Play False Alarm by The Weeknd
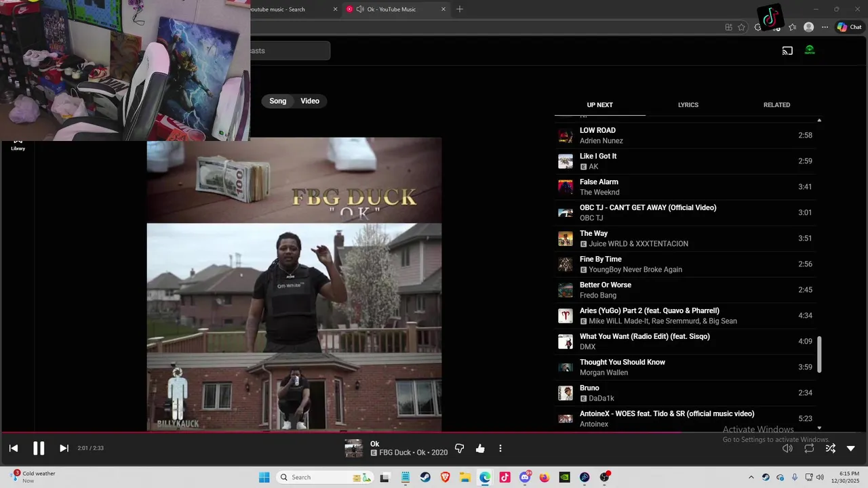The image size is (868, 488). (685, 187)
